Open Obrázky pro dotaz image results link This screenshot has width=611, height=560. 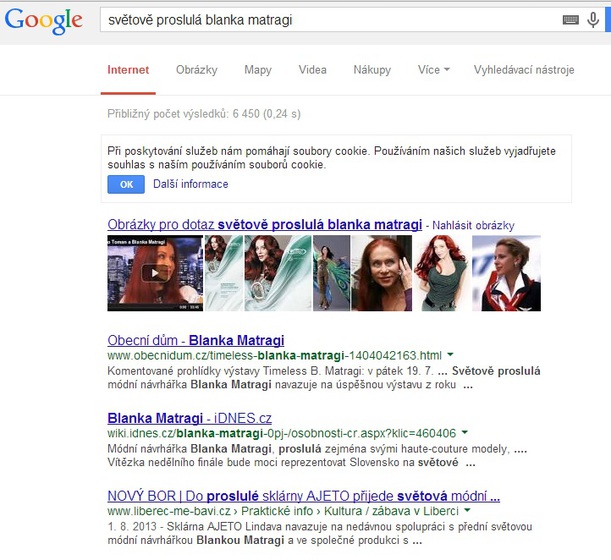(265, 224)
